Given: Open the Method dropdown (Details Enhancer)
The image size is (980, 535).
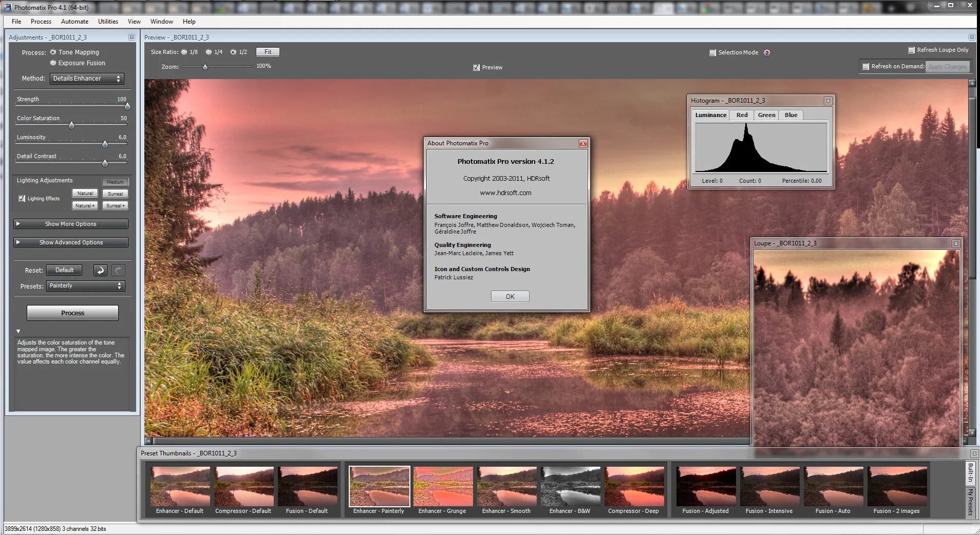Looking at the screenshot, I should coord(87,79).
